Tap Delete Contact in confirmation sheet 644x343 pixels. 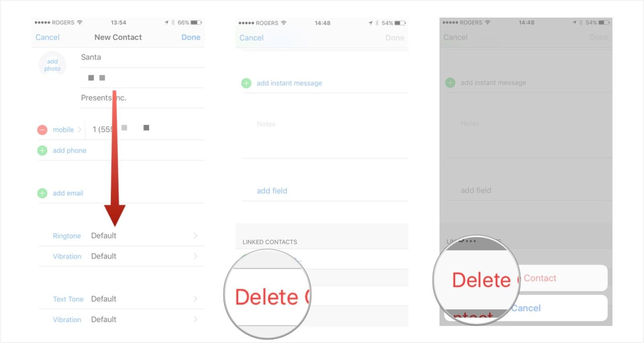click(526, 278)
